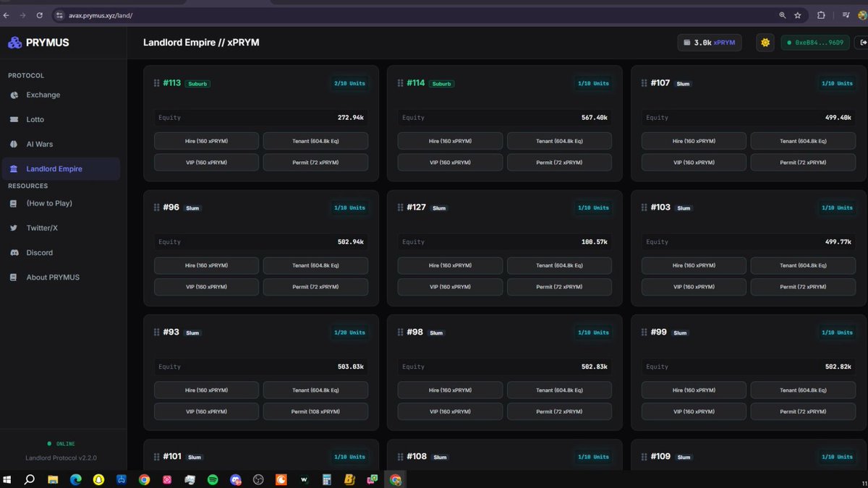Click the drag handle on land #113
Viewport: 868px width, 488px height.
(x=157, y=83)
